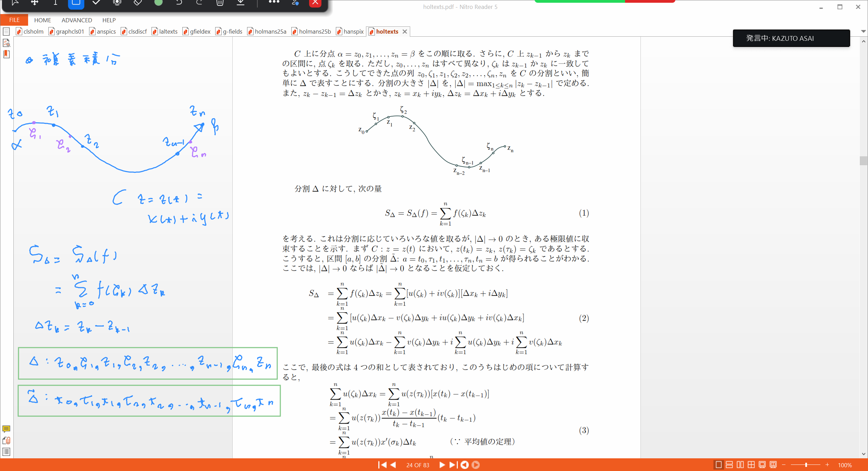Select the eraser tool in the floating toolbar
Image resolution: width=868 pixels, height=471 pixels.
click(137, 3)
